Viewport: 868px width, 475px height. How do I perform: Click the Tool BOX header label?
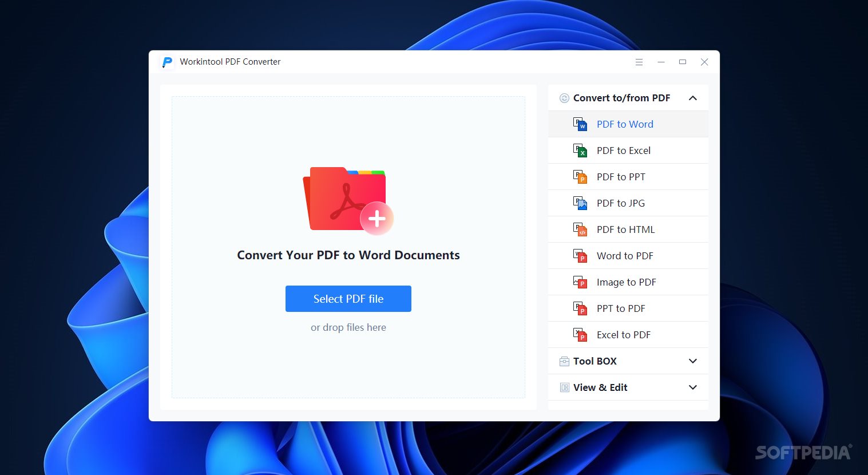595,361
